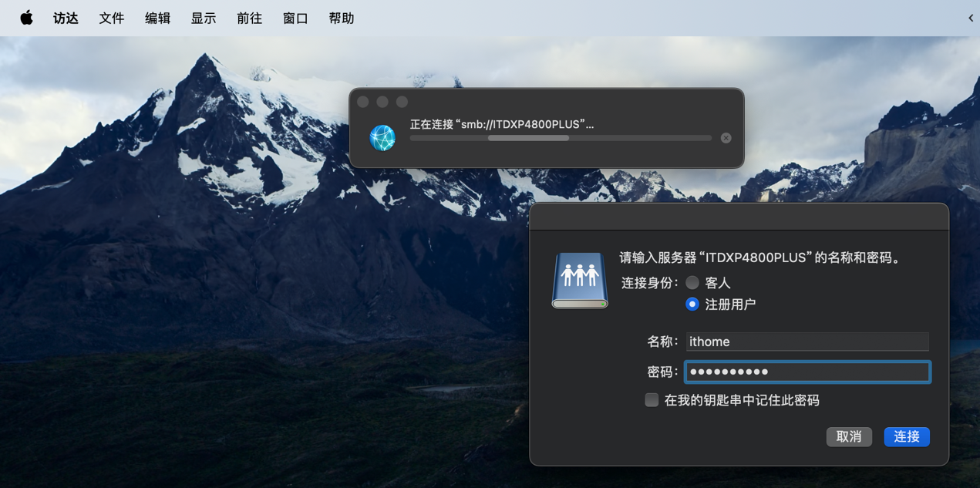This screenshot has height=488, width=980.
Task: Open the 显示 menu
Action: 204,18
